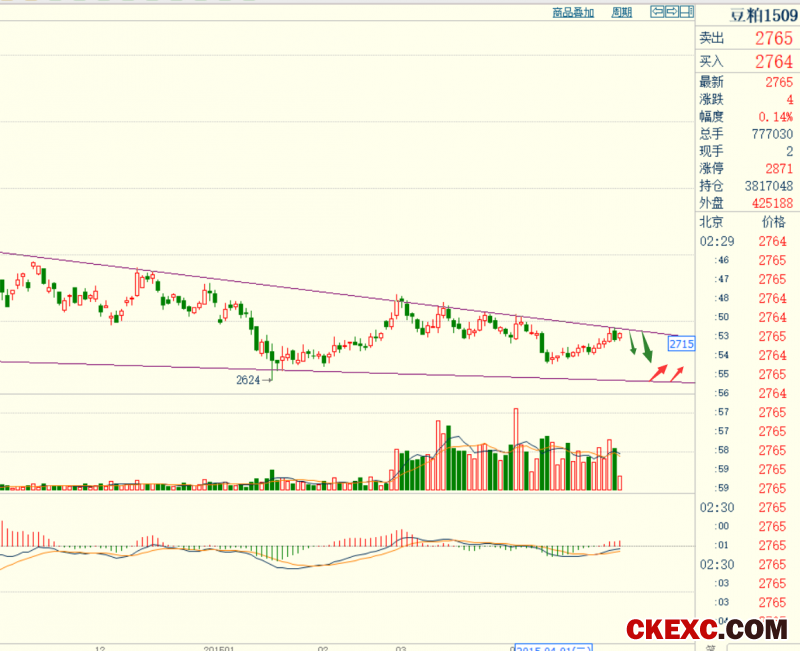Viewport: 800px width, 651px height.
Task: Click the right arrow navigation icon
Action: click(672, 12)
